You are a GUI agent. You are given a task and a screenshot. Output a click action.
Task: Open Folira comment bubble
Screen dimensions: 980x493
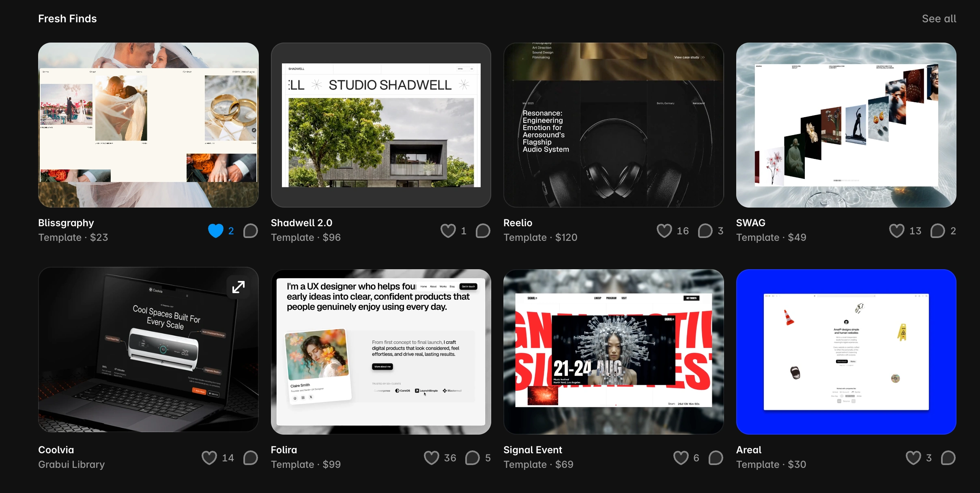coord(472,458)
